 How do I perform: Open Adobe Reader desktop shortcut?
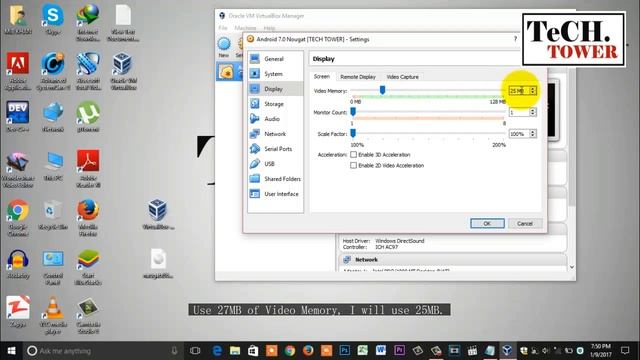pos(88,169)
